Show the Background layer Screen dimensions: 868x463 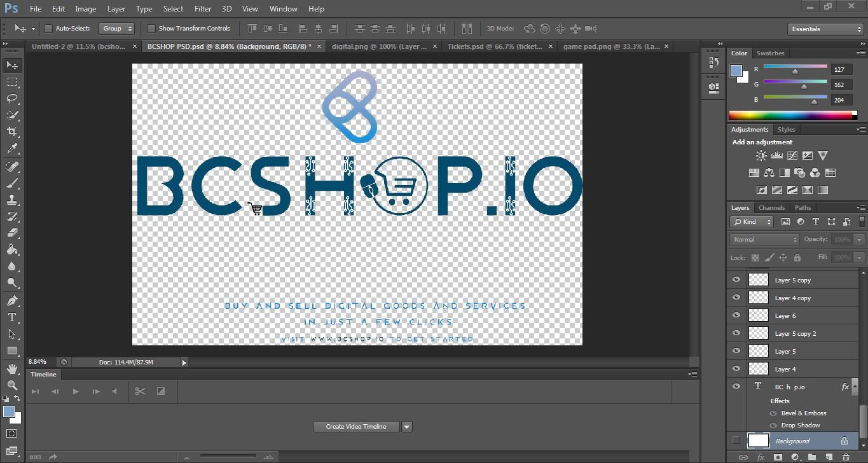click(x=736, y=441)
